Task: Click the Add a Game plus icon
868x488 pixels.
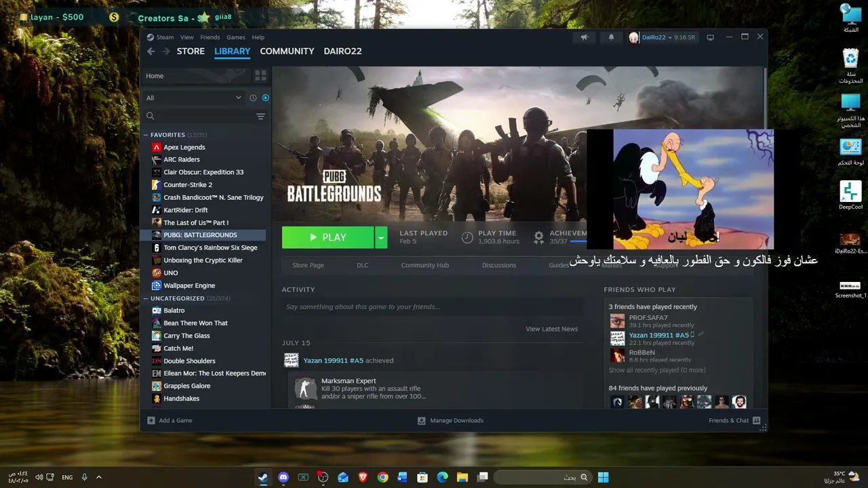Action: (x=151, y=421)
